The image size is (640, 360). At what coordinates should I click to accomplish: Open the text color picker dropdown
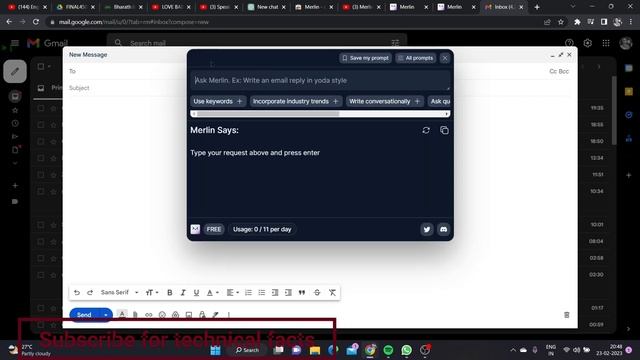[212, 293]
